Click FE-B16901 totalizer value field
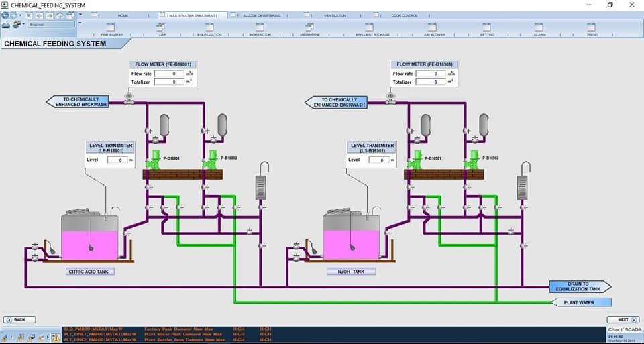The height and width of the screenshot is (344, 644). (431, 82)
